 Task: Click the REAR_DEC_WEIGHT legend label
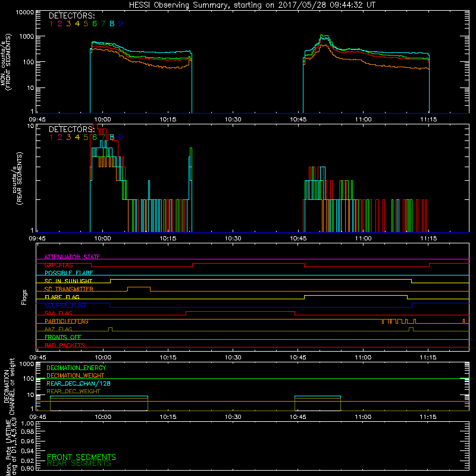pos(73,392)
